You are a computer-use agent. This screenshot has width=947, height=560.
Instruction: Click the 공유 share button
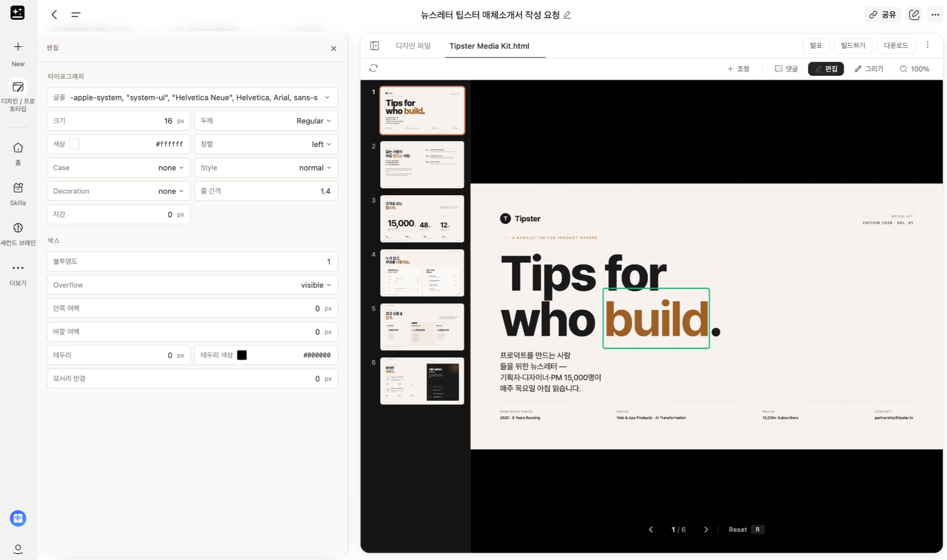coord(883,15)
